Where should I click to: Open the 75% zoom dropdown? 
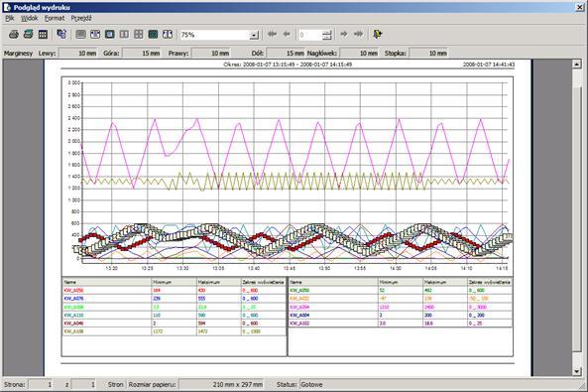click(254, 35)
